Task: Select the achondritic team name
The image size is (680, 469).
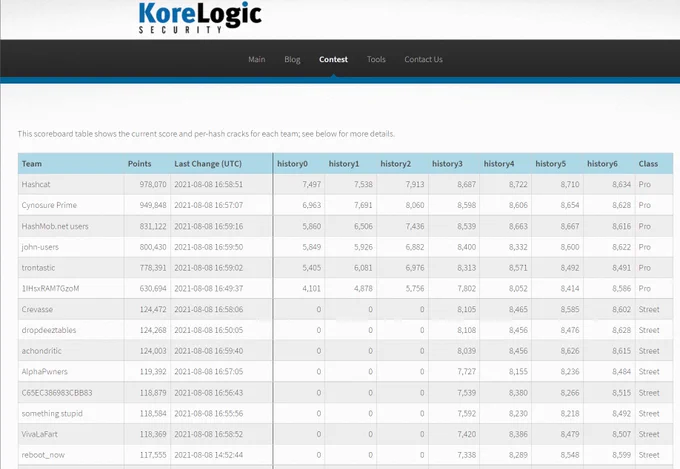Action: [x=42, y=351]
